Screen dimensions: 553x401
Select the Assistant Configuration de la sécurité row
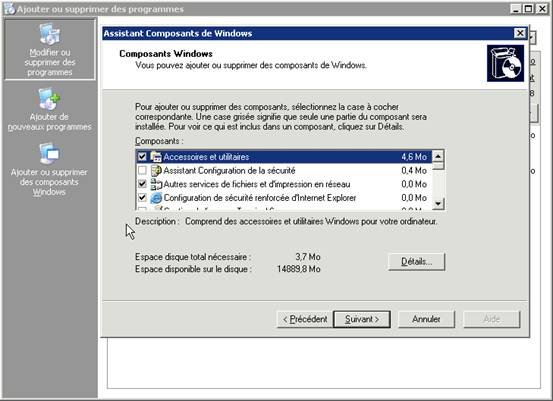tap(284, 170)
